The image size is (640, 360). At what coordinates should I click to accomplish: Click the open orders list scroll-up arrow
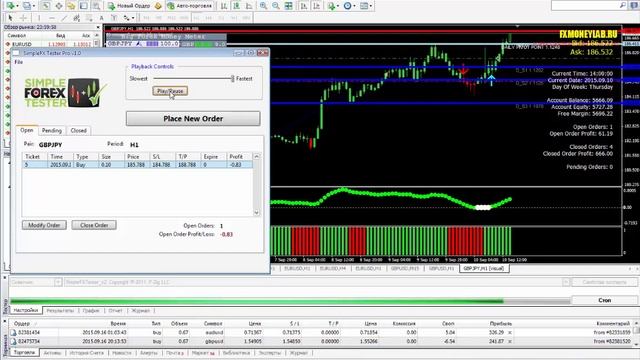256,156
